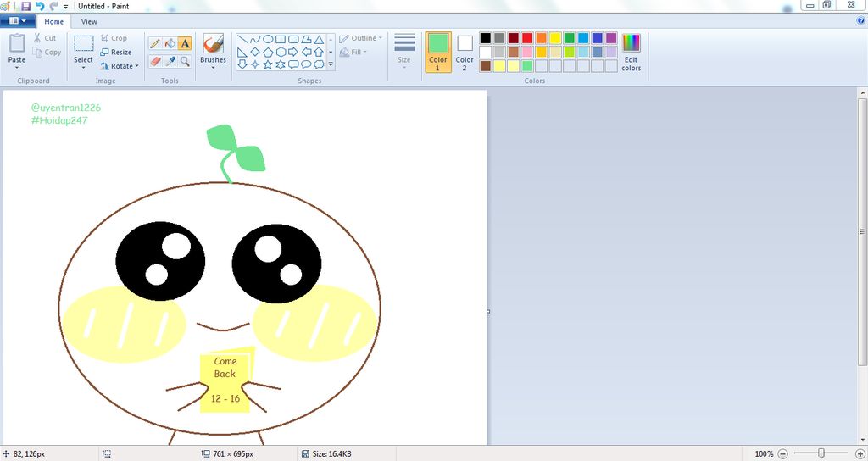The width and height of the screenshot is (868, 461).
Task: Pick the Hexagon shape
Action: coord(281,52)
